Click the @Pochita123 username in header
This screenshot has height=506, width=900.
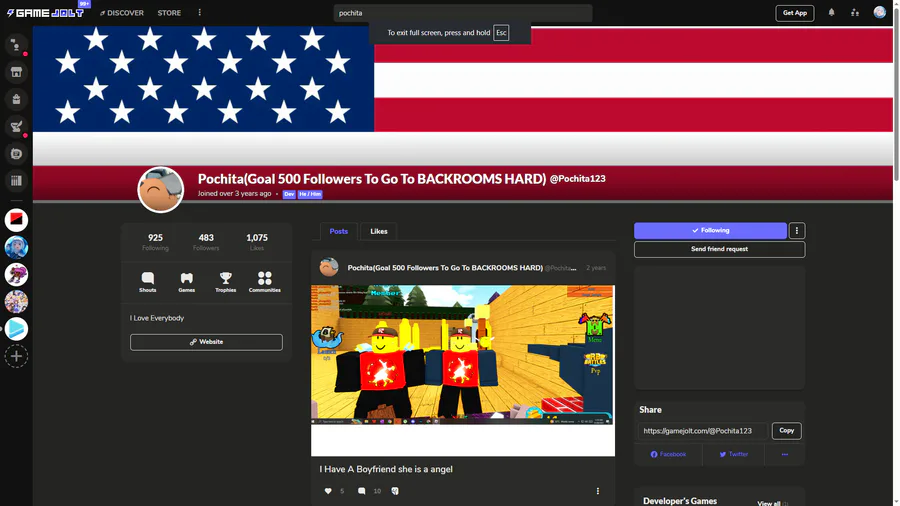tap(577, 179)
